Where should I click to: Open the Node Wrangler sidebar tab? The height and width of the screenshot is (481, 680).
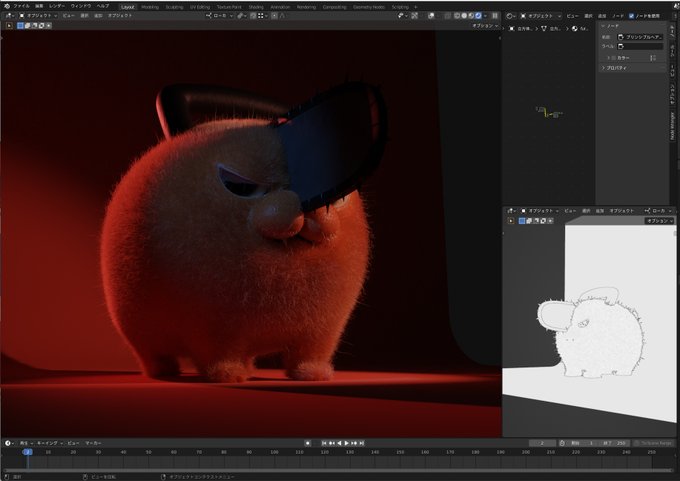coord(673,126)
